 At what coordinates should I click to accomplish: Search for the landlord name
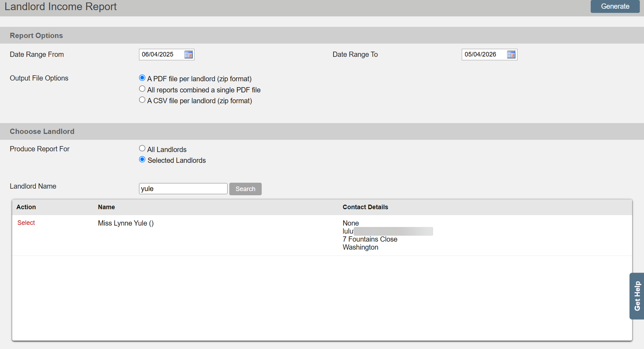point(245,189)
